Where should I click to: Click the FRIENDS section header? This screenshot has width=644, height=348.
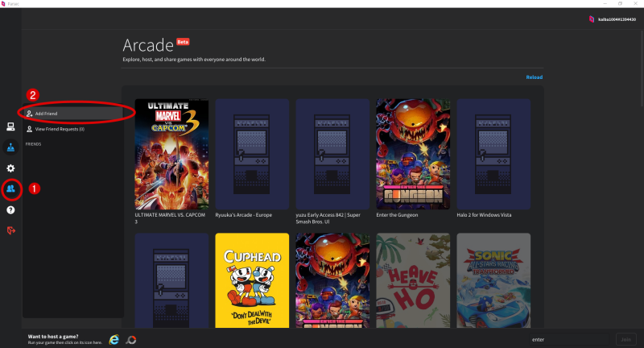(33, 144)
